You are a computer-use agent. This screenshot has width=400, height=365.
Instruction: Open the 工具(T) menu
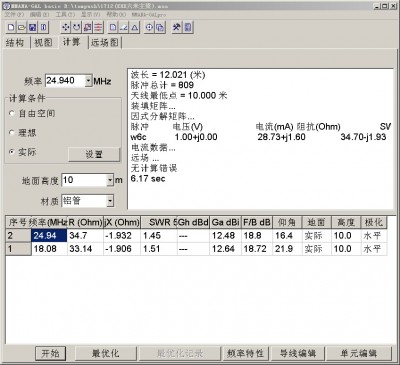(65, 15)
